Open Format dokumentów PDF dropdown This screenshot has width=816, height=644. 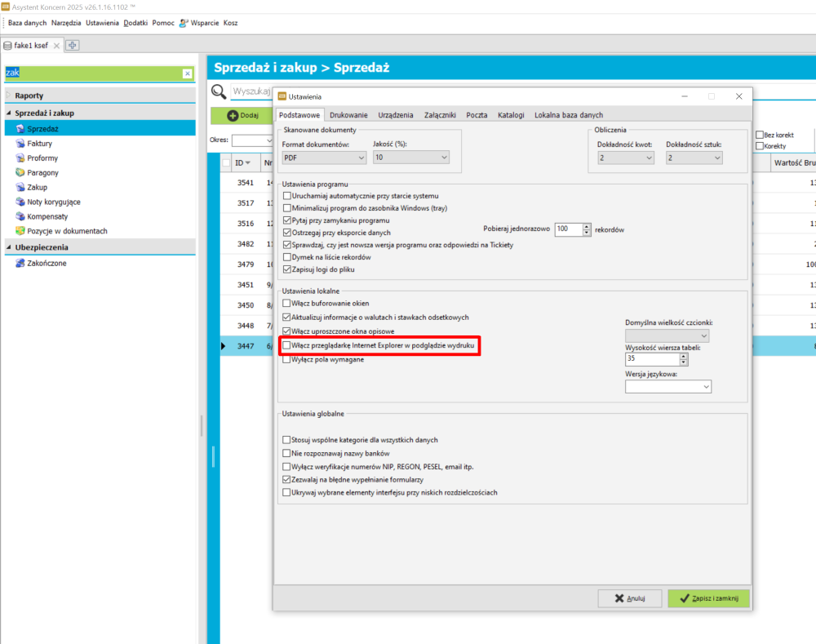[322, 158]
